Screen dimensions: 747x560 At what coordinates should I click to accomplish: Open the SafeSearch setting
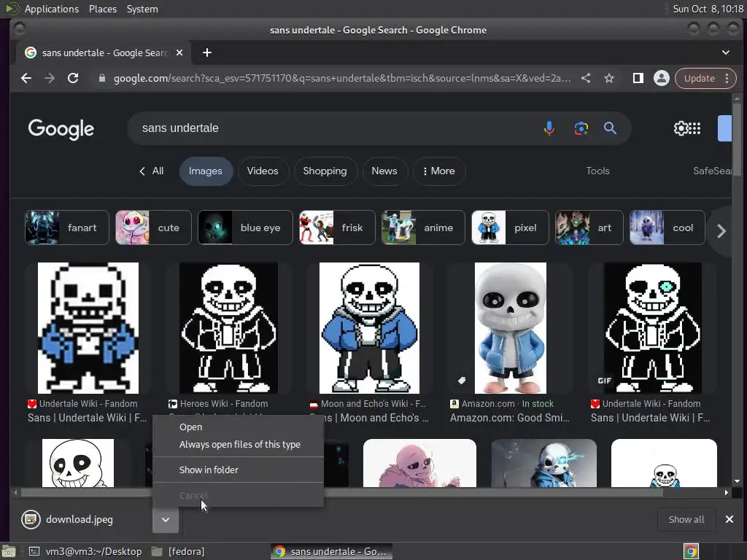pos(712,171)
